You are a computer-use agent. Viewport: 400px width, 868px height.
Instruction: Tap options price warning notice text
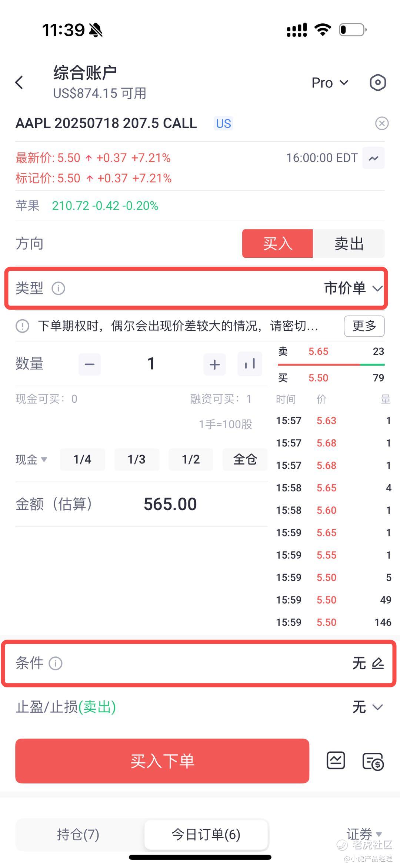178,326
